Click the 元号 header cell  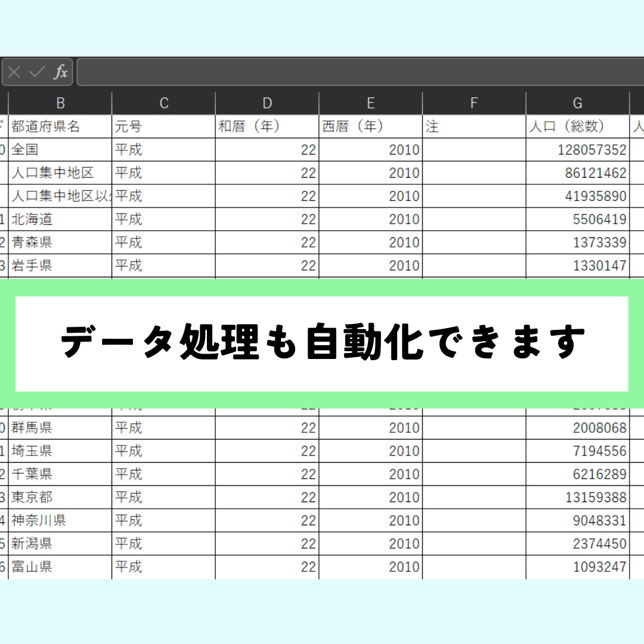[x=164, y=126]
